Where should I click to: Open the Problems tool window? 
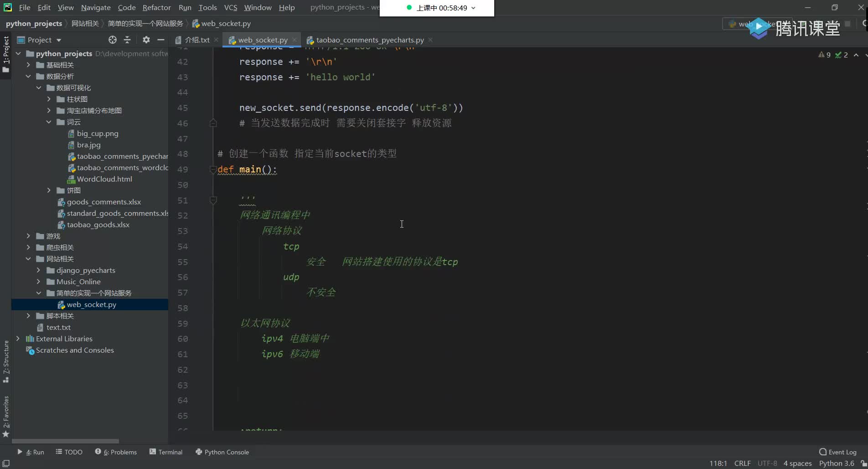pos(116,452)
